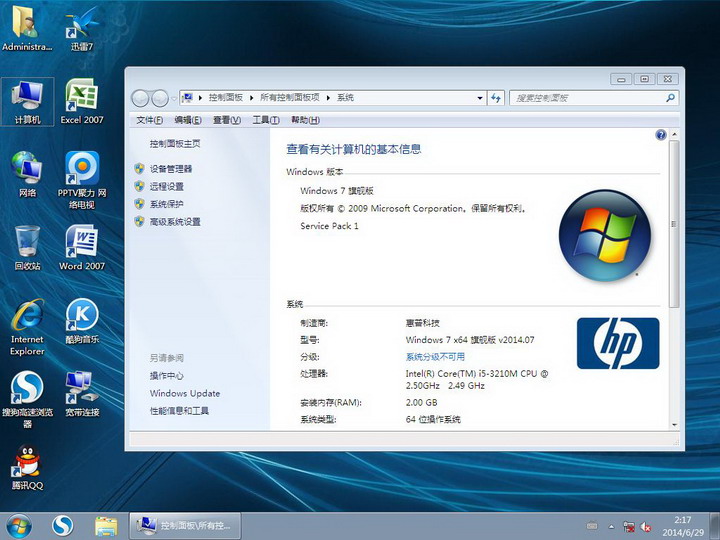The image size is (720, 540).
Task: Expand arrow after 所有控制面板项 breadcrumb
Action: click(x=328, y=97)
